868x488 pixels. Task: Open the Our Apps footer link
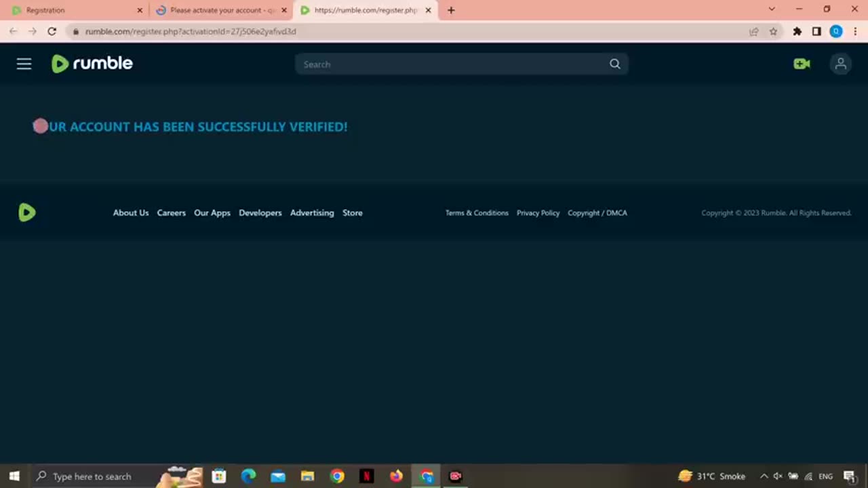pos(212,213)
